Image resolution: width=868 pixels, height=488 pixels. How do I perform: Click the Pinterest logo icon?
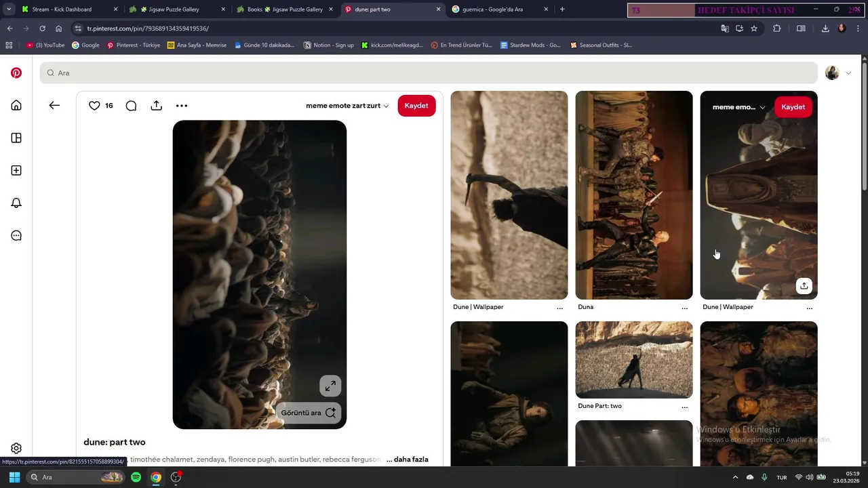click(x=16, y=73)
